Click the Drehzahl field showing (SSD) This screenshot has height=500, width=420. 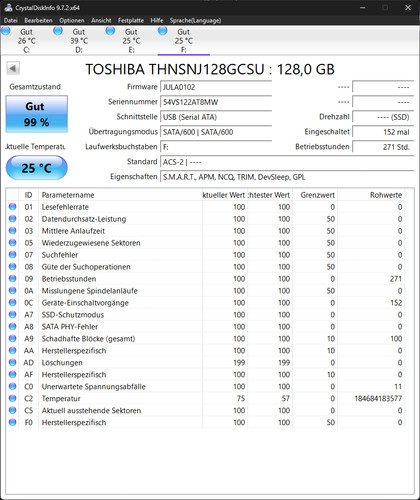[383, 117]
